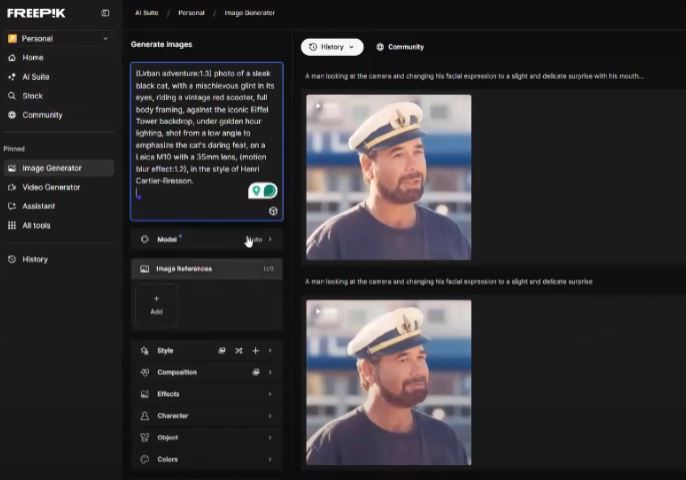Open the History dropdown tab
The image size is (686, 480).
click(332, 47)
